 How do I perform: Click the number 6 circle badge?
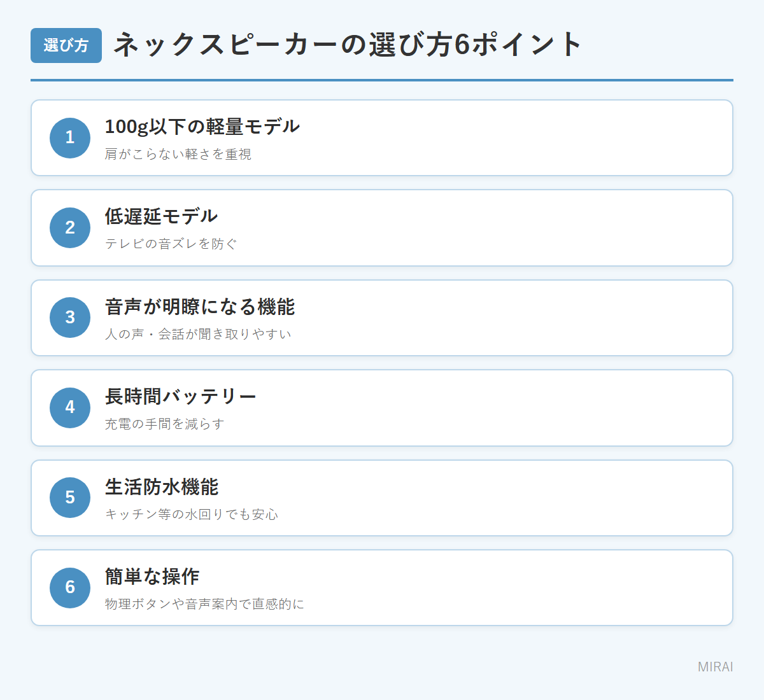tap(70, 588)
